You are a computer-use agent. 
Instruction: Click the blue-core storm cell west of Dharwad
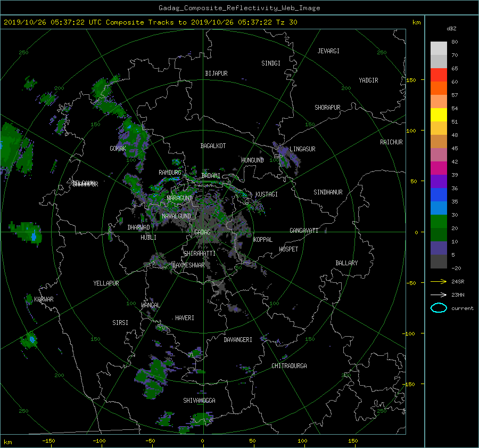[x=26, y=233]
